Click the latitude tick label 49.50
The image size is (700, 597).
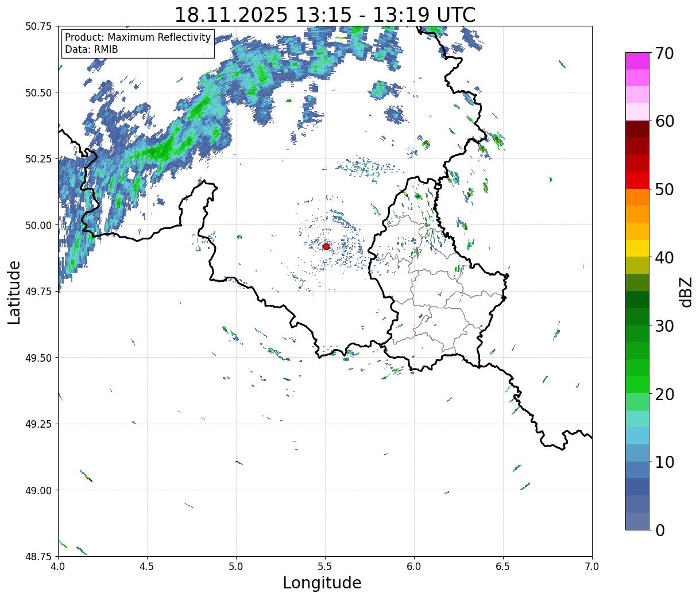pos(38,358)
